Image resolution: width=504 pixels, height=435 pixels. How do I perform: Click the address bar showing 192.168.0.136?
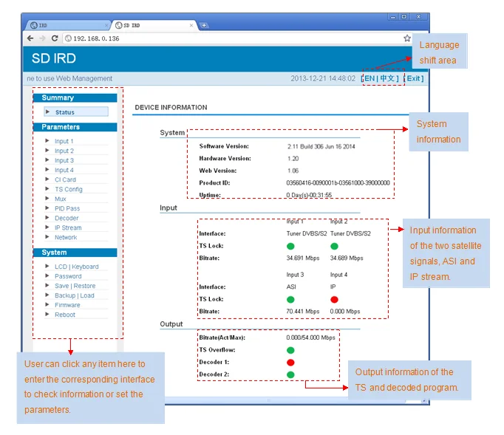(222, 38)
